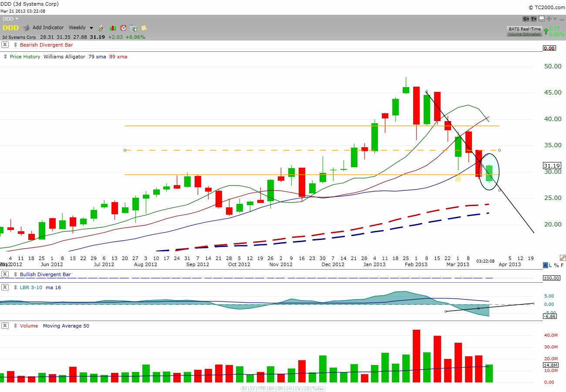Click the yellow DDD ticker symbol
The width and height of the screenshot is (566, 392).
(10, 28)
